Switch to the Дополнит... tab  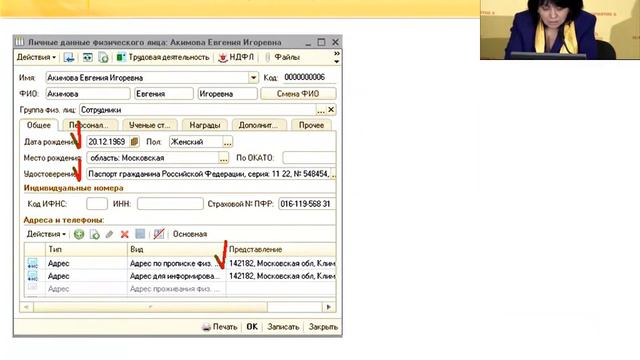[x=258, y=125]
